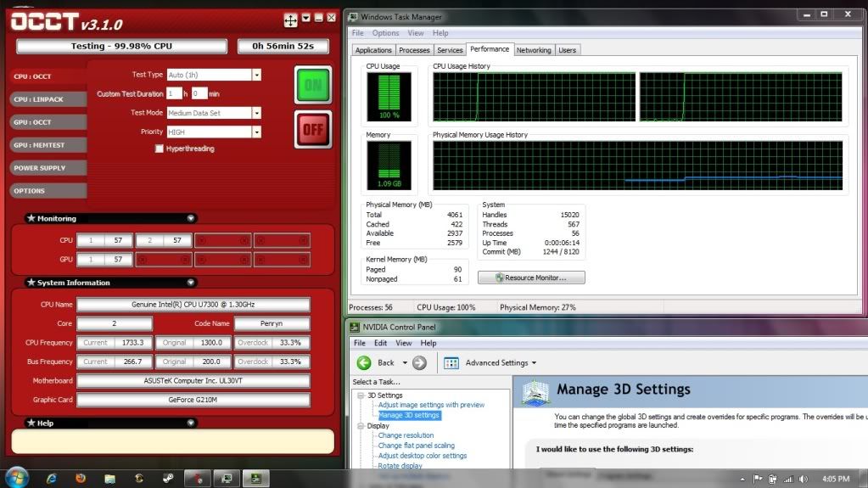Switch to Task Manager Processes tab
The height and width of the screenshot is (488, 868).
[x=414, y=50]
